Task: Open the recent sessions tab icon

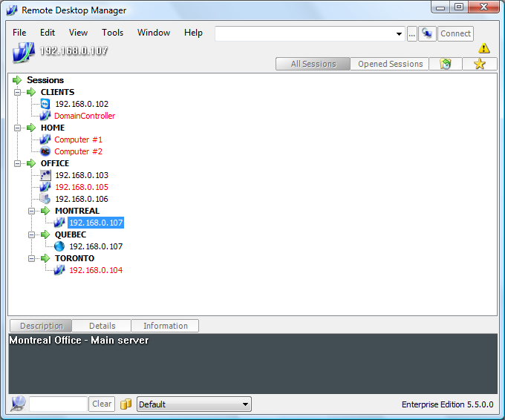Action: [x=446, y=64]
